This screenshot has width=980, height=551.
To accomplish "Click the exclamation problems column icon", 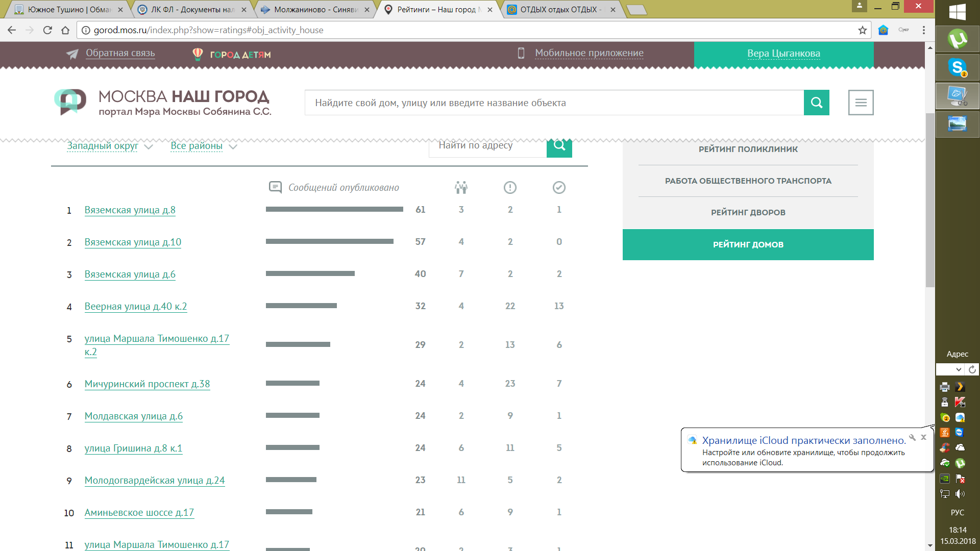I will pyautogui.click(x=510, y=188).
